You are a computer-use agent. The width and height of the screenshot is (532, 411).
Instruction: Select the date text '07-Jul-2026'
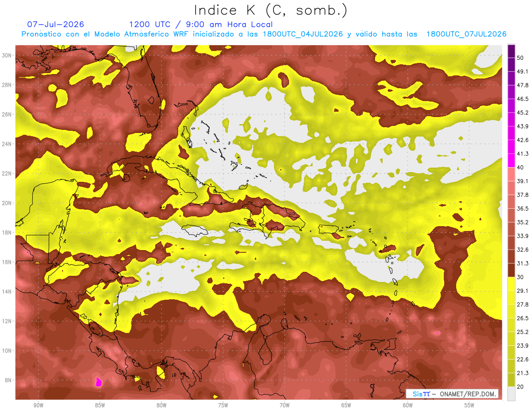click(x=55, y=24)
